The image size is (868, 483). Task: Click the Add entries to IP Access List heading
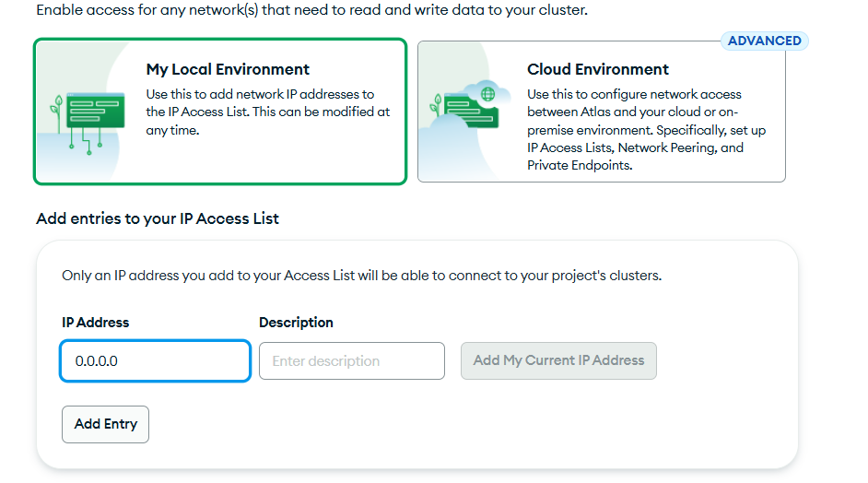click(158, 218)
